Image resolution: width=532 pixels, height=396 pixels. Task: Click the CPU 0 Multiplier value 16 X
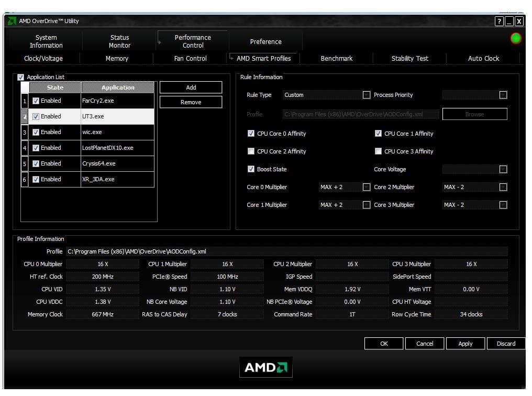click(x=103, y=264)
